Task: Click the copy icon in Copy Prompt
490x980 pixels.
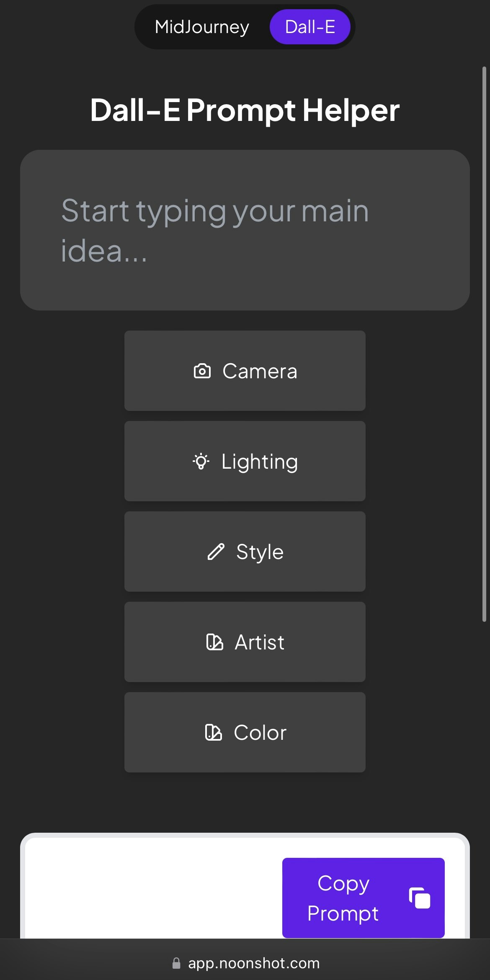Action: (x=420, y=898)
